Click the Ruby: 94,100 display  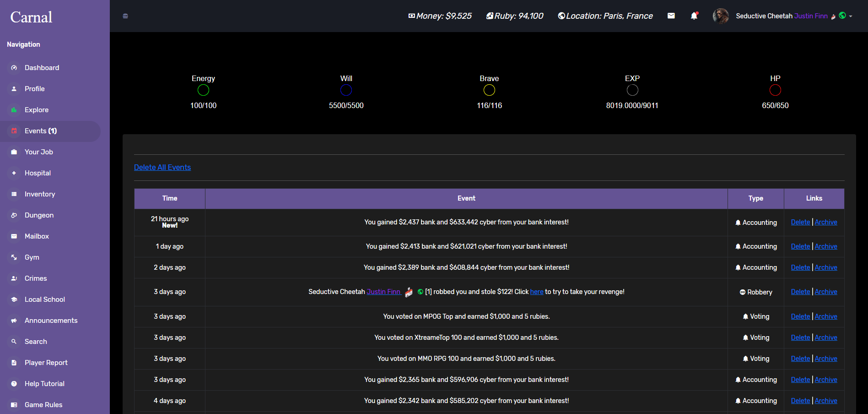(515, 16)
